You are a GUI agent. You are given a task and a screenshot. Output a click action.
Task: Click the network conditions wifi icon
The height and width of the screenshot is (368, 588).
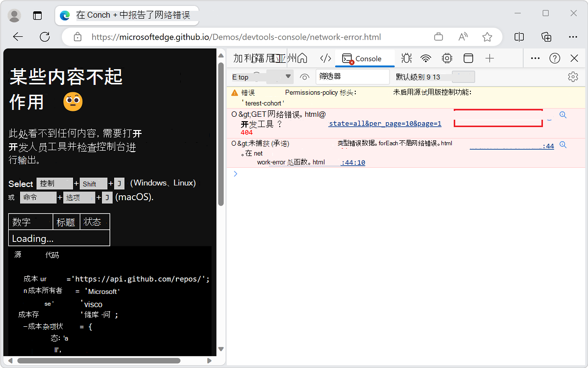426,58
